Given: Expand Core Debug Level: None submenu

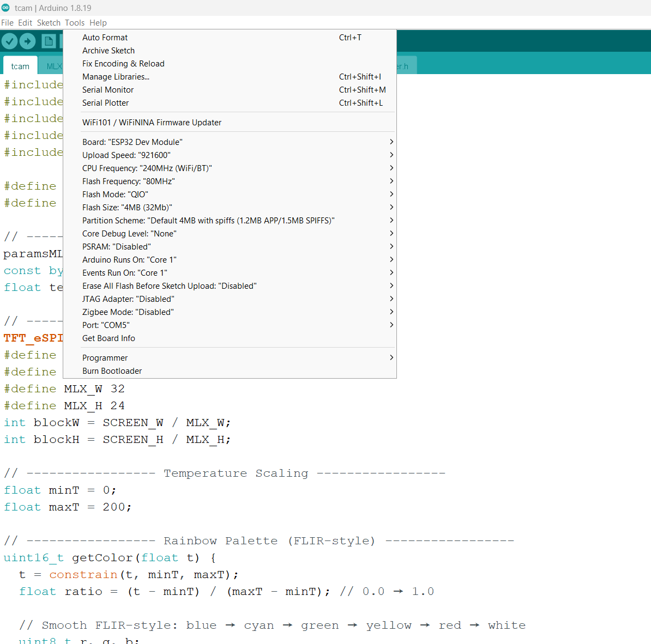Looking at the screenshot, I should click(x=230, y=234).
